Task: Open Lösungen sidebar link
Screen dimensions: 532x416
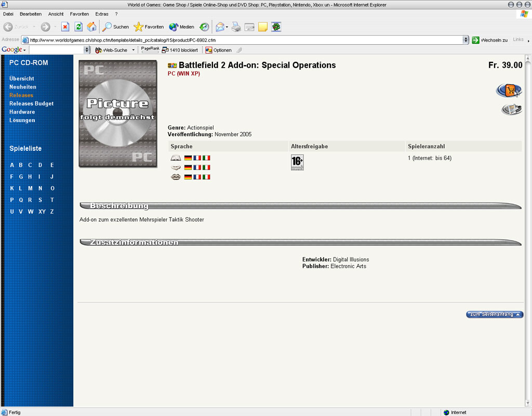Action: 22,120
